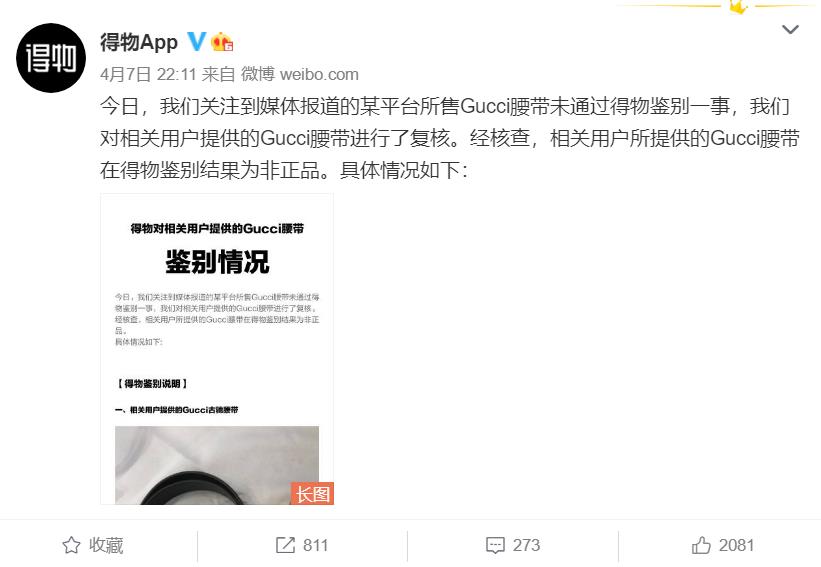Click the post body text about Gucci腰带

[450, 138]
